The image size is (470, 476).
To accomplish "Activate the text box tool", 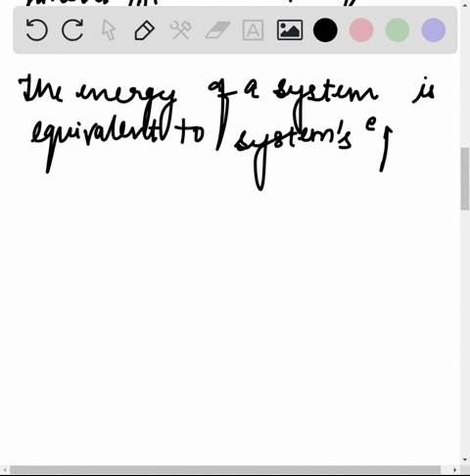I will 254,30.
